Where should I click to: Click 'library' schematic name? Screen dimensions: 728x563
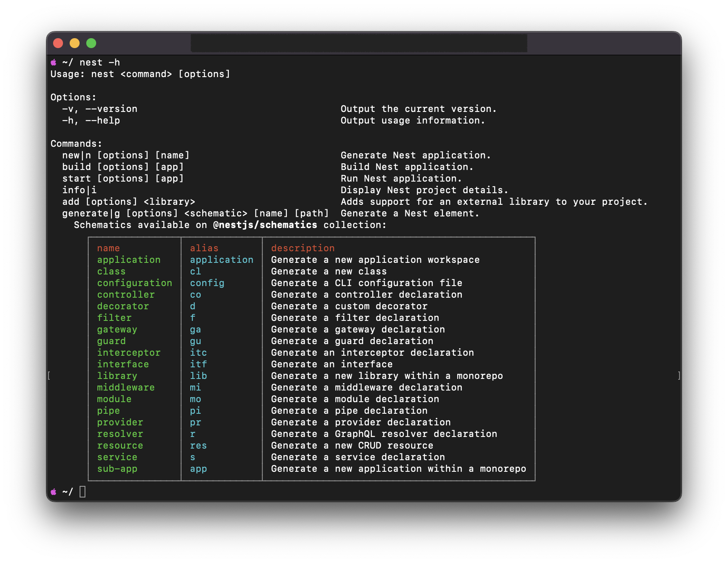pos(117,376)
